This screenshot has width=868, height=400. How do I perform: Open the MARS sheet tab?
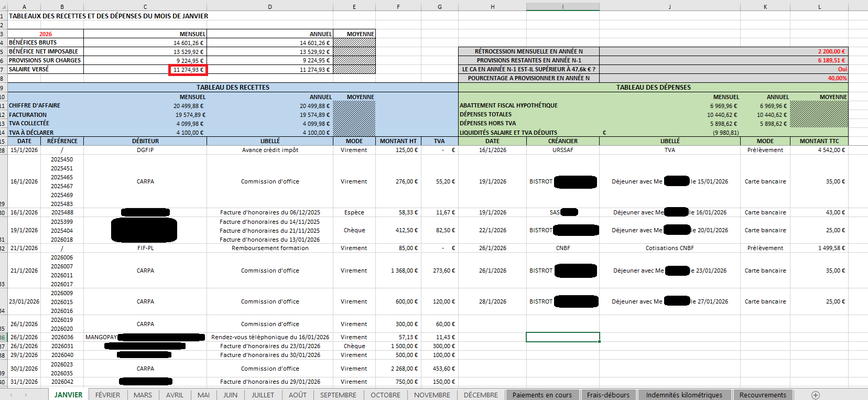143,395
